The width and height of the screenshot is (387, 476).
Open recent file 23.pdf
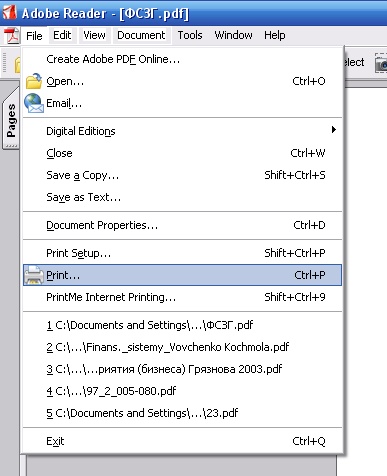coord(183,413)
